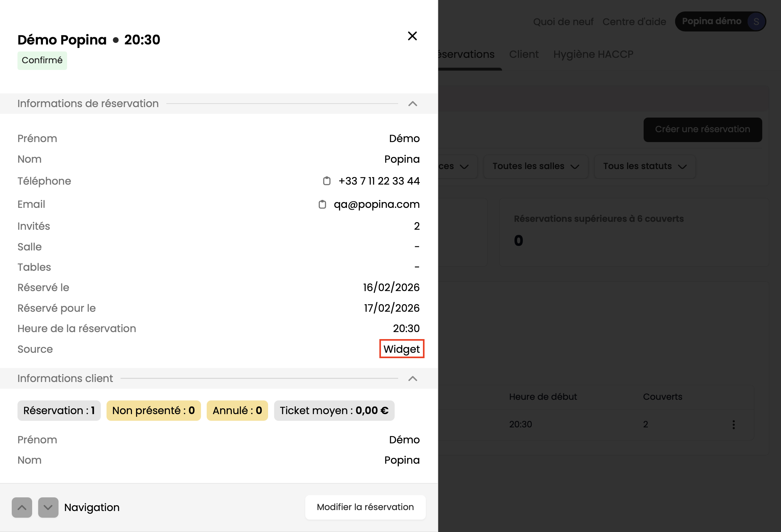Click the 20:30 cell in reservations table

point(520,425)
